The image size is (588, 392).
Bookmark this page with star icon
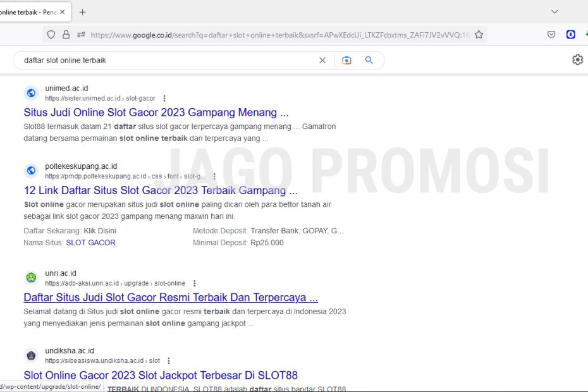pos(479,35)
